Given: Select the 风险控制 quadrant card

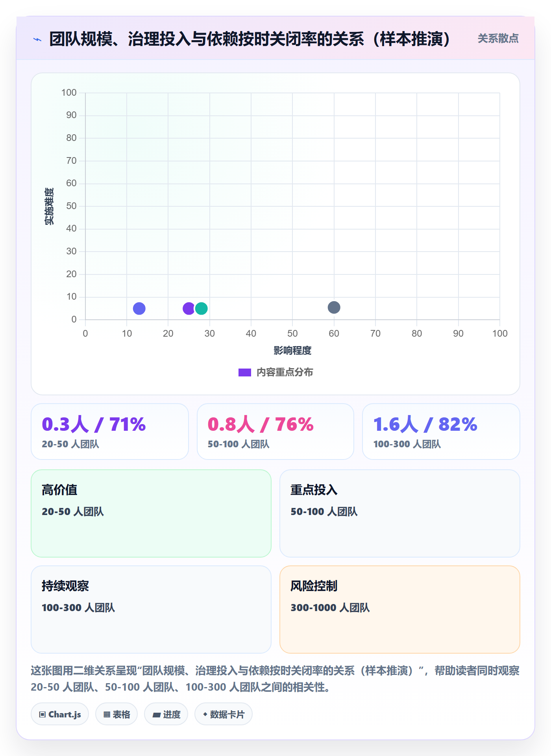Looking at the screenshot, I should pyautogui.click(x=400, y=610).
